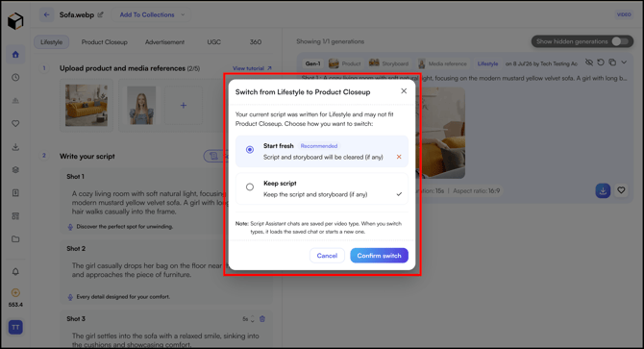
Task: Delete Shot 3 with the trash icon
Action: click(262, 319)
